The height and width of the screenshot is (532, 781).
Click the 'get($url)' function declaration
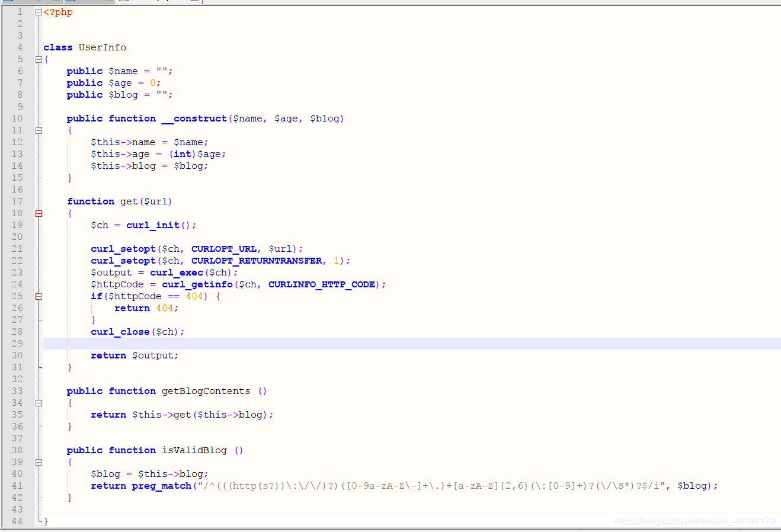[120, 201]
